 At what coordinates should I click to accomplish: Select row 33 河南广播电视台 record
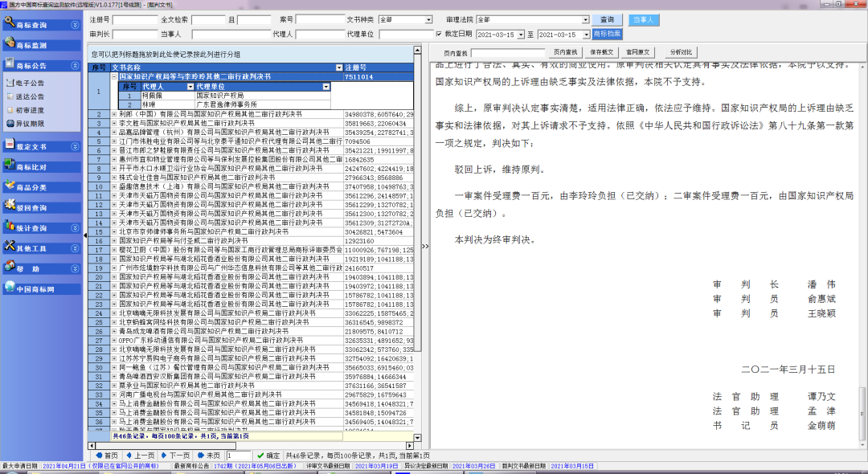[x=251, y=395]
